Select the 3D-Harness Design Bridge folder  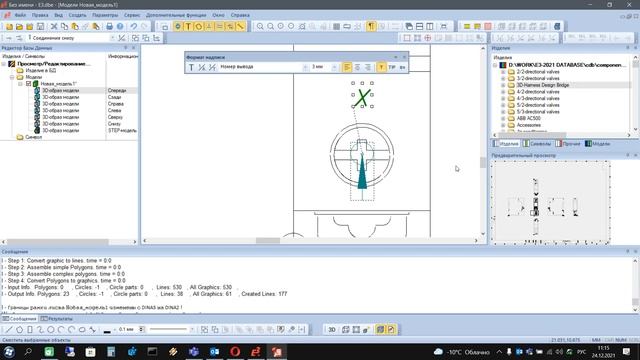tap(543, 85)
